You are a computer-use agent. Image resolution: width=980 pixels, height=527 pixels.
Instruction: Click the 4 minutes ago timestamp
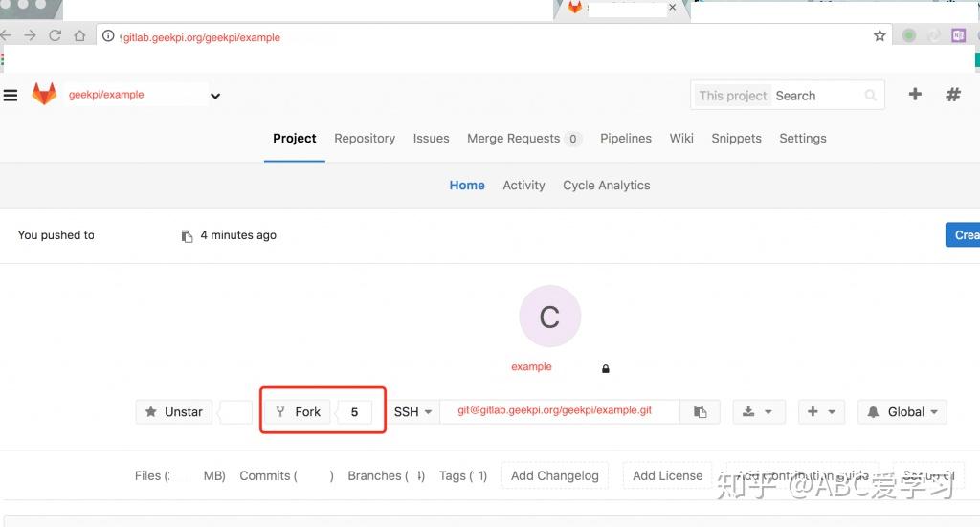(238, 235)
